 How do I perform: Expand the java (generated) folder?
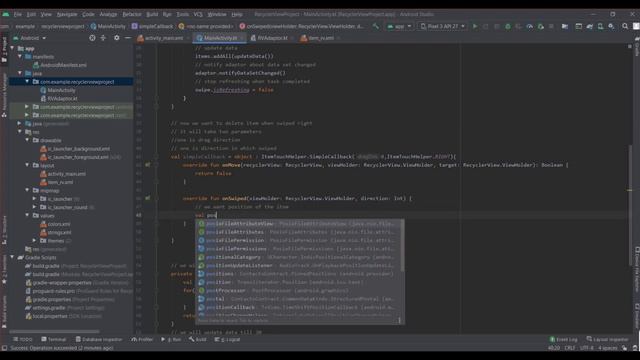pos(20,123)
